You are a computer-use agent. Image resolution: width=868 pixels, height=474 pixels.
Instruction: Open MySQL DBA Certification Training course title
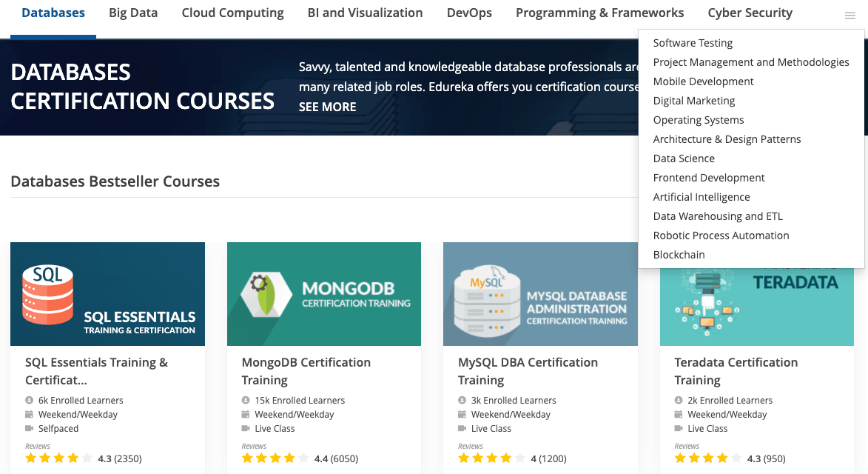[x=528, y=371]
